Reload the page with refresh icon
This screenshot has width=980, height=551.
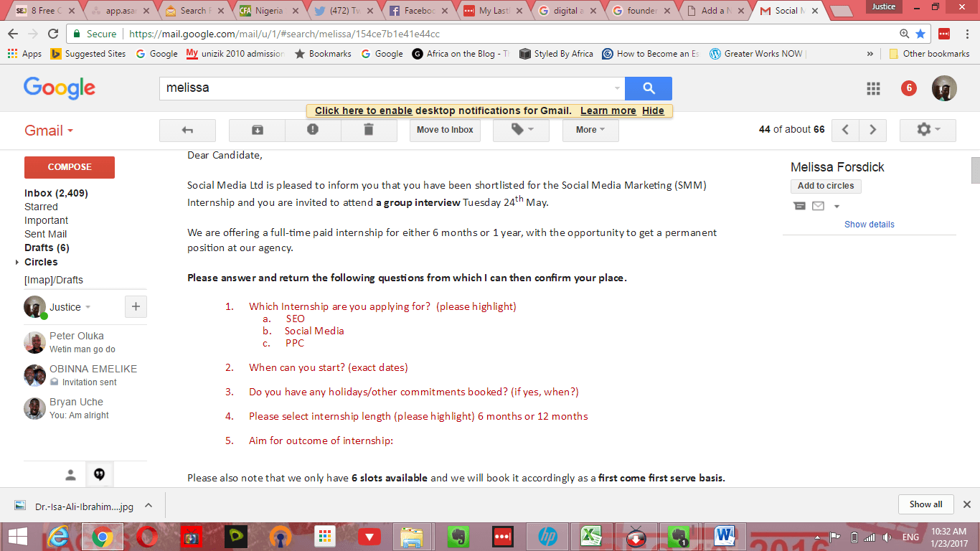coord(53,34)
